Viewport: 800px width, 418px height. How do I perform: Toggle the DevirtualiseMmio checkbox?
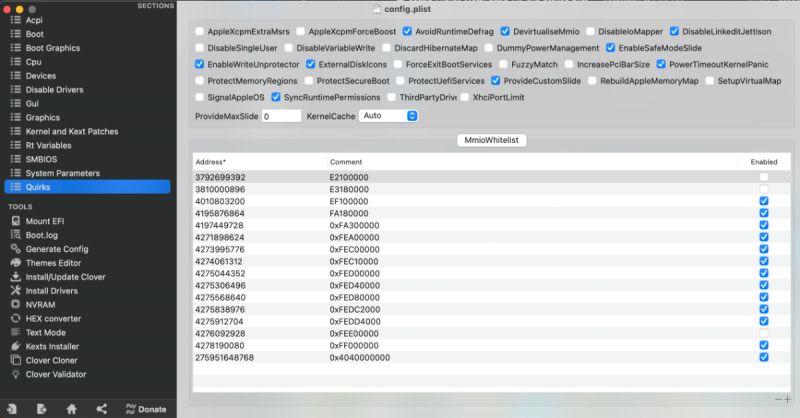(505, 32)
